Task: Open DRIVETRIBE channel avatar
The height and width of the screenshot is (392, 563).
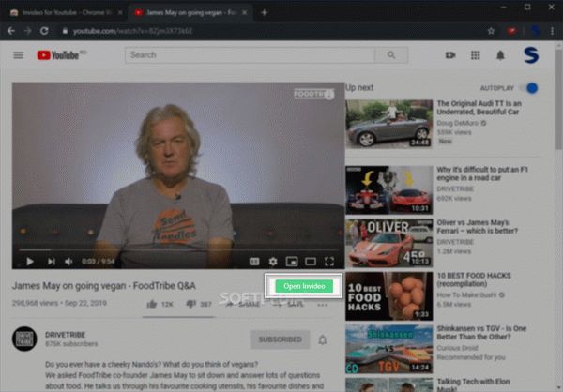Action: [24, 339]
